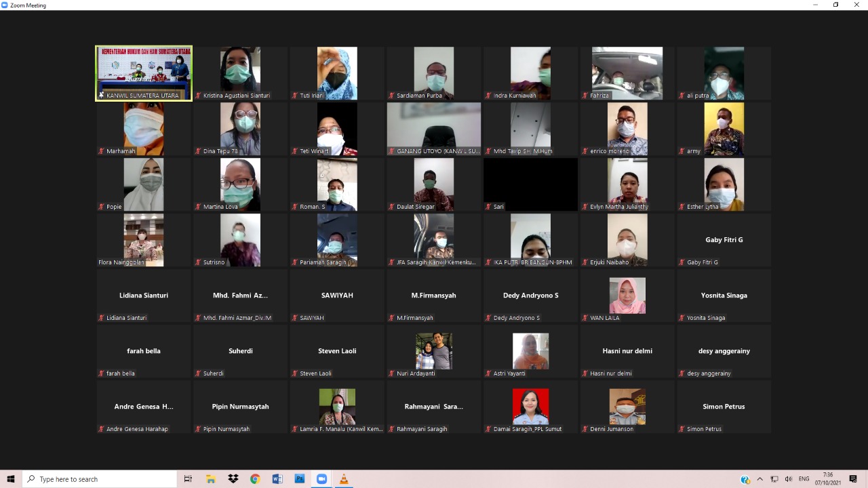This screenshot has width=868, height=488.
Task: Click muted mic icon beside Indra Kurniawan
Action: (x=488, y=96)
